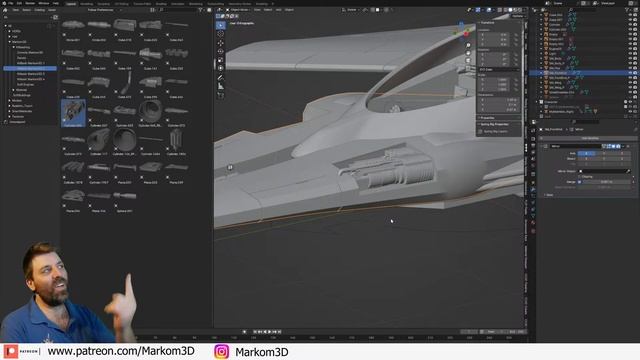Hide the Light object via its eye icon
Viewport: 640px width, 360px height.
630,53
